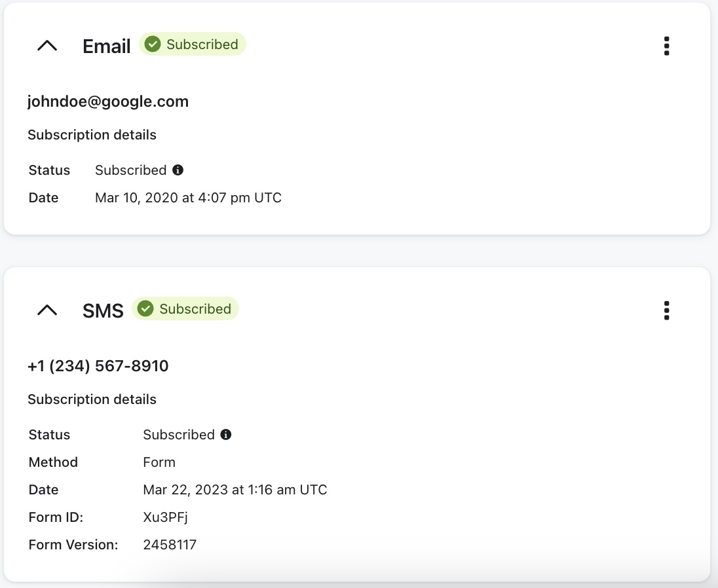The image size is (718, 588).
Task: Collapse the Email section with its chevron
Action: point(47,46)
